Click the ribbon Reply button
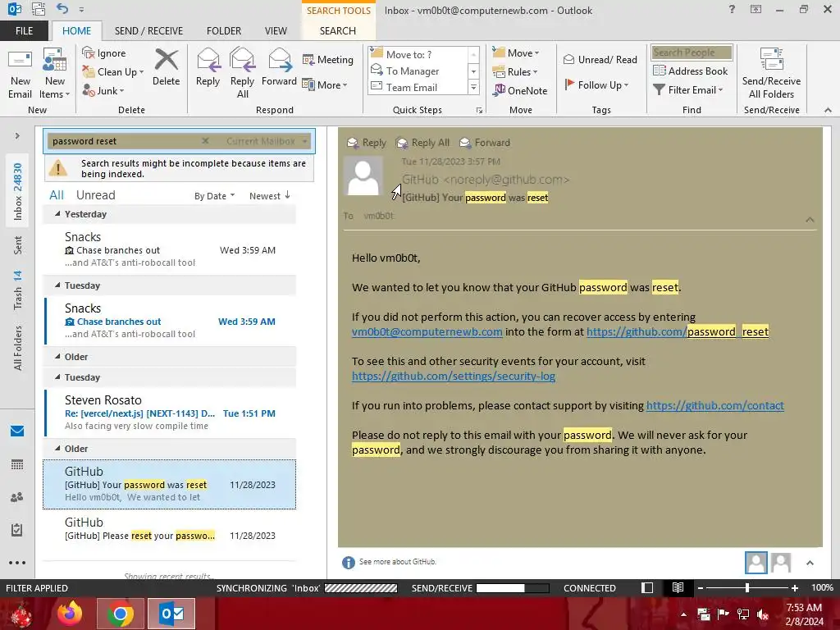The image size is (840, 630). (x=208, y=68)
